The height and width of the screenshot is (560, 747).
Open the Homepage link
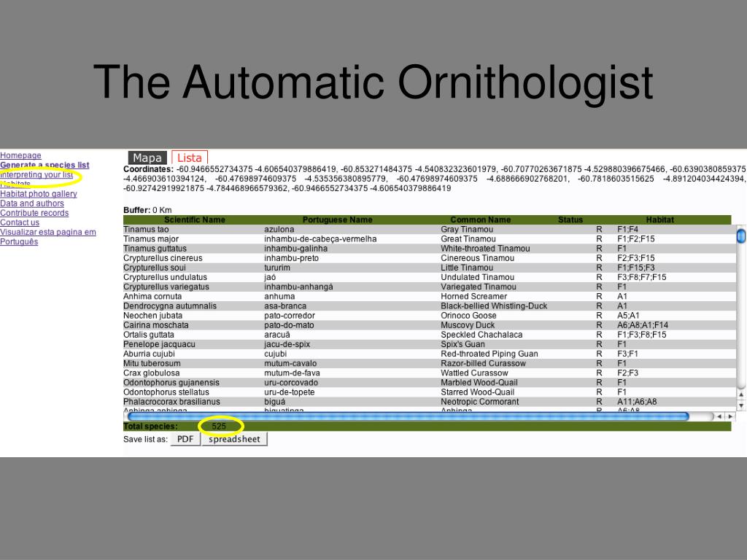pos(20,155)
